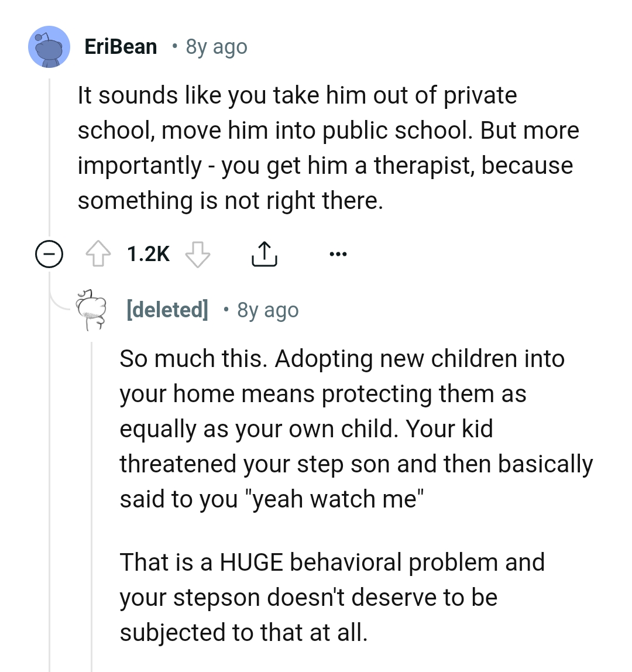Open the three-dot overflow menu

(x=338, y=253)
